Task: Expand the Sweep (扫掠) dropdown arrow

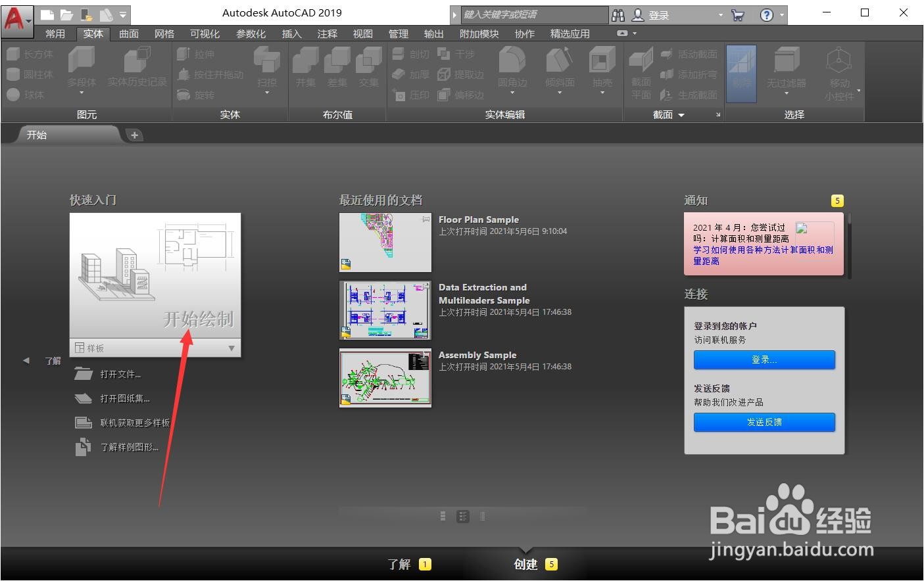Action: click(267, 93)
